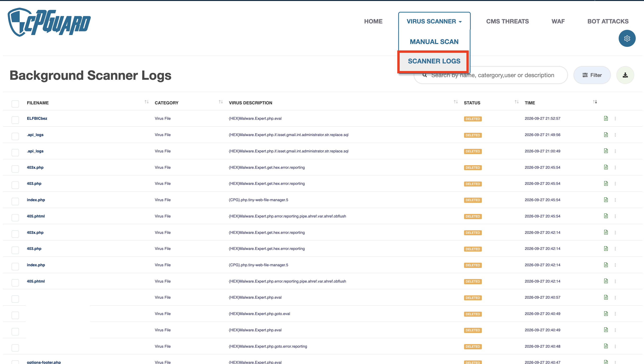View file details for 21:49:56 .api_logs row
Image resolution: width=644 pixels, height=364 pixels.
pyautogui.click(x=606, y=135)
